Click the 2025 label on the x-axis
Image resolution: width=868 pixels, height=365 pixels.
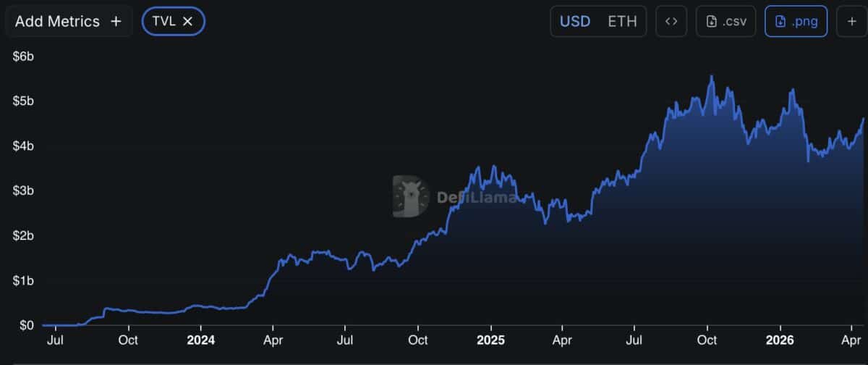(x=490, y=340)
